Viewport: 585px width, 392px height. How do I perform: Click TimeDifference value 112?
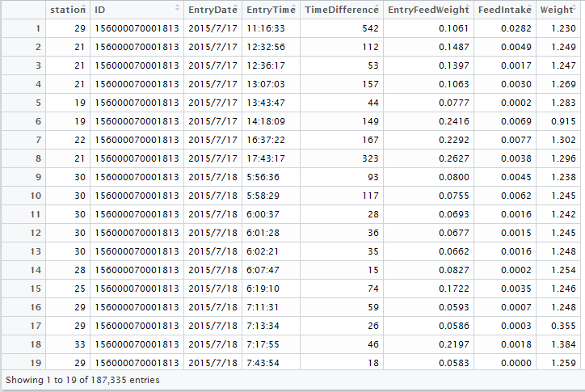point(370,47)
